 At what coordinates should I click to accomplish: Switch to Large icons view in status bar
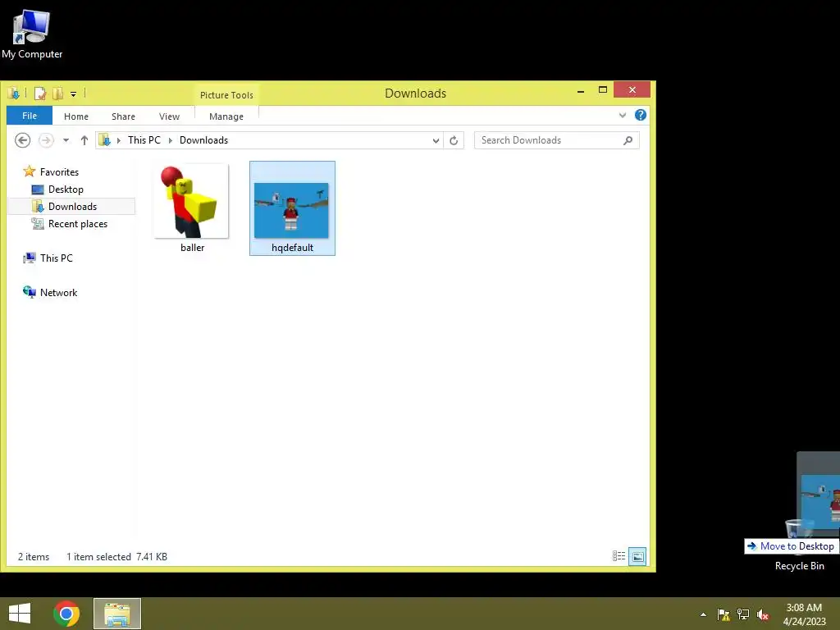tap(637, 557)
